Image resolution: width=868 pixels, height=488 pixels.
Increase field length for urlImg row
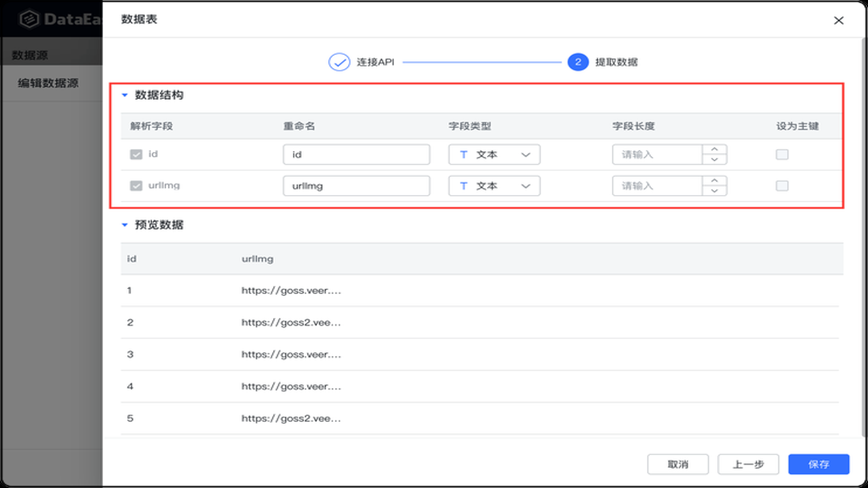pyautogui.click(x=714, y=181)
